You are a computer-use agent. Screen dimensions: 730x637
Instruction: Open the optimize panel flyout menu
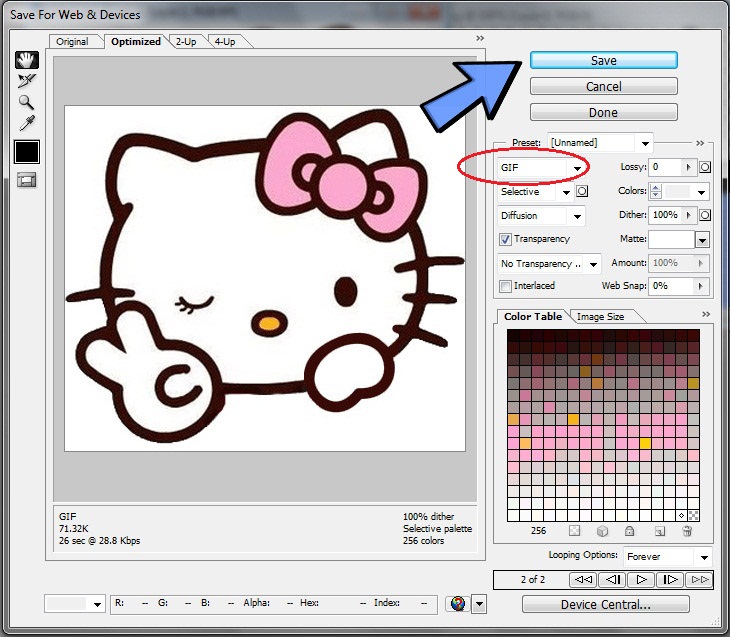tap(700, 143)
